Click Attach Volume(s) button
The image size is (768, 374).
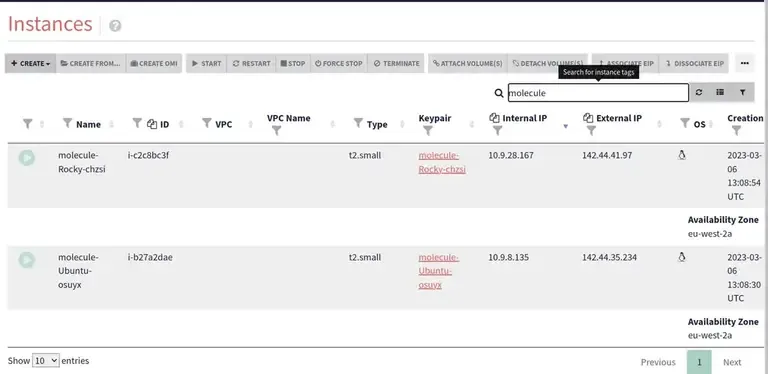(468, 64)
